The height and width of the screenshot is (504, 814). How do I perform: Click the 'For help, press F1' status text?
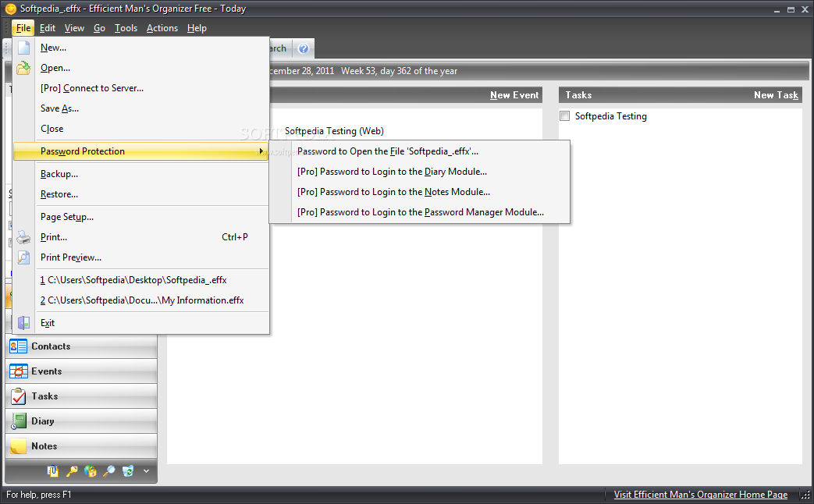pos(38,495)
